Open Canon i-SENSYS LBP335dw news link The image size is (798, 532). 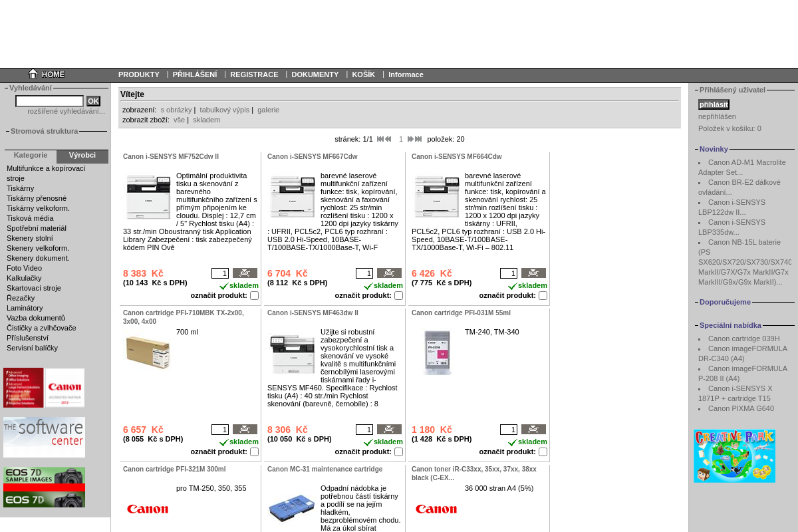(732, 227)
